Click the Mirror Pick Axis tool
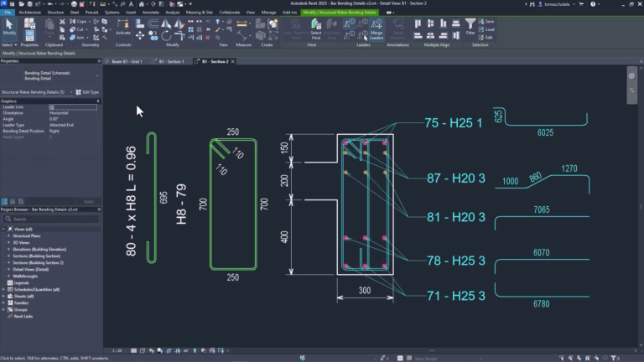The image size is (644, 362). (x=166, y=23)
